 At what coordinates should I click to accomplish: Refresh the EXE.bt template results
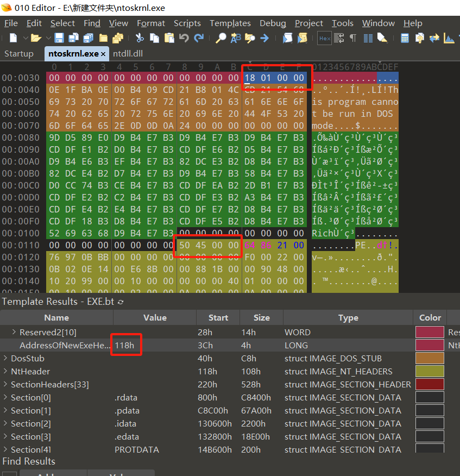pyautogui.click(x=121, y=302)
